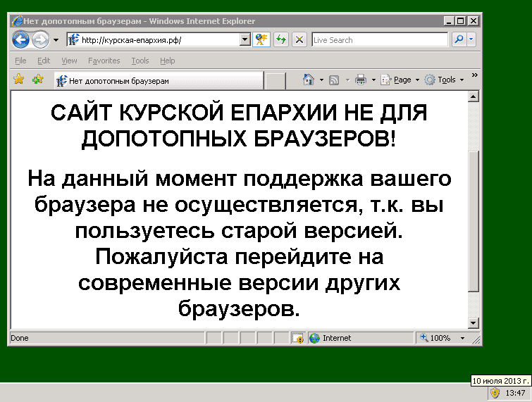Stop loading with the X button
The width and height of the screenshot is (532, 402).
coord(299,39)
